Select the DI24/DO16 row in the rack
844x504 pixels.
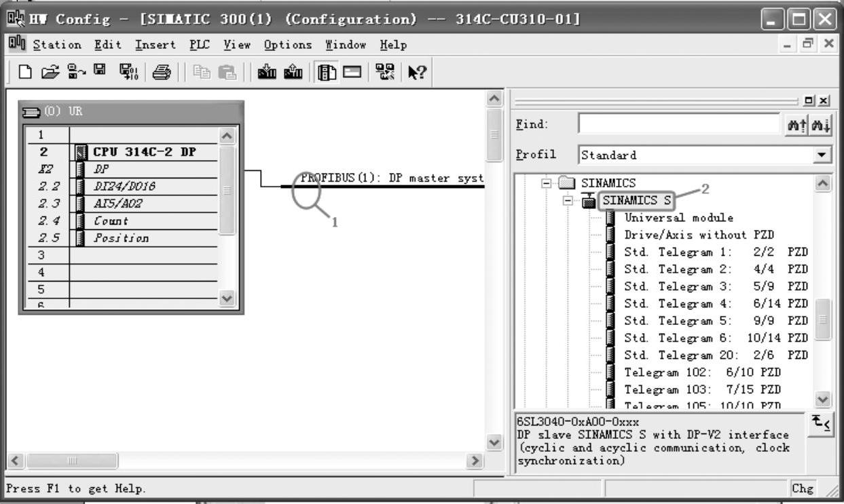pyautogui.click(x=122, y=187)
